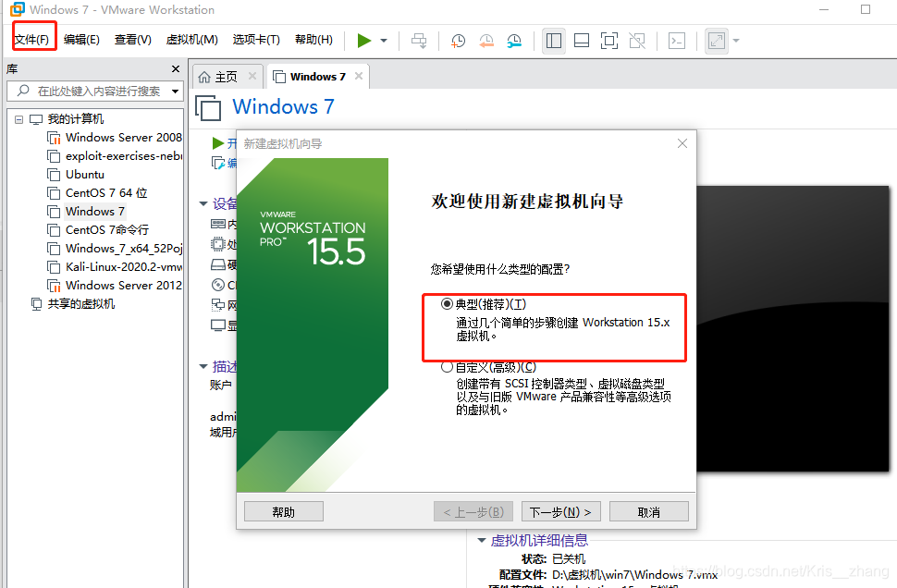Collapse the 描述 description section
897x588 pixels.
coord(203,366)
